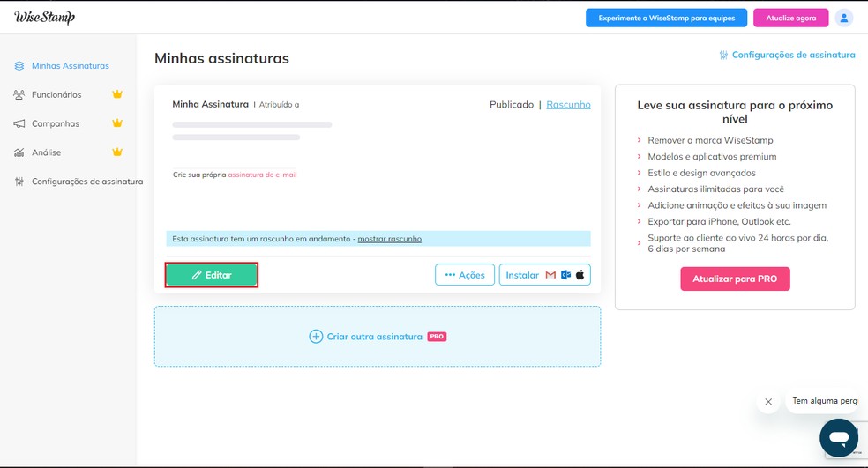
Task: Click Modelos e aplicativos premium item
Action: point(712,157)
